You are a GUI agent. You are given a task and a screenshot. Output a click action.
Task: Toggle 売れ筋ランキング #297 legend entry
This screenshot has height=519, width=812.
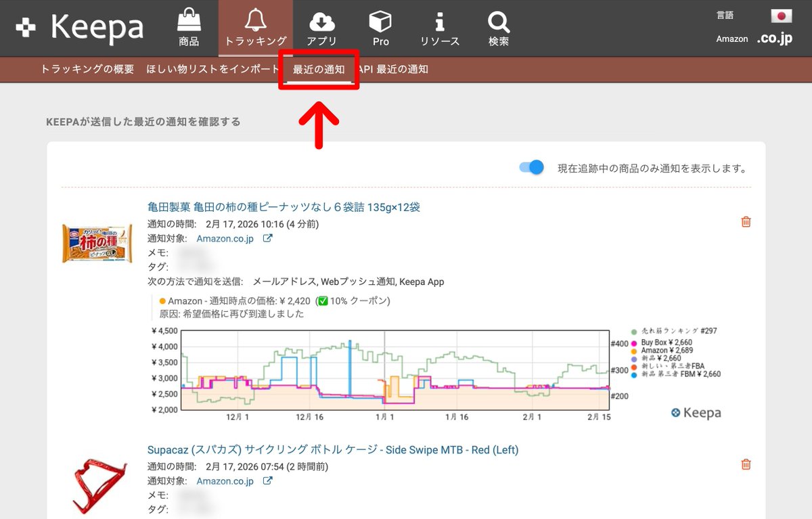[x=674, y=332]
